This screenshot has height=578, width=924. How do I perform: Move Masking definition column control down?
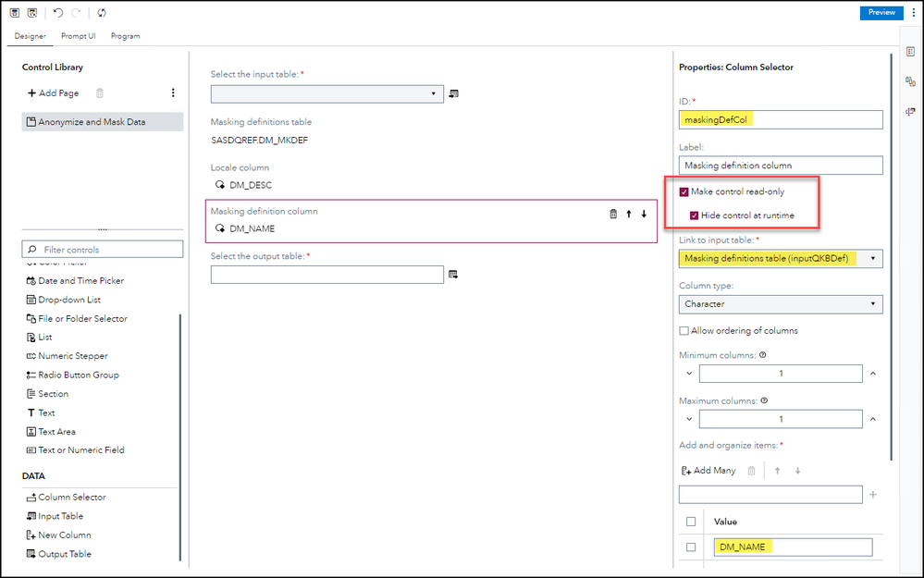click(644, 214)
